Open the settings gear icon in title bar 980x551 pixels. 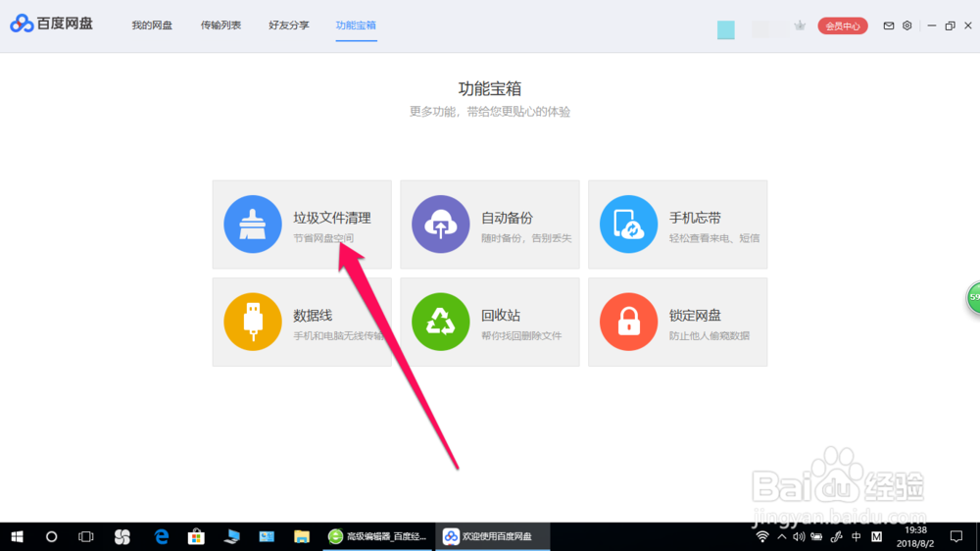click(x=906, y=25)
